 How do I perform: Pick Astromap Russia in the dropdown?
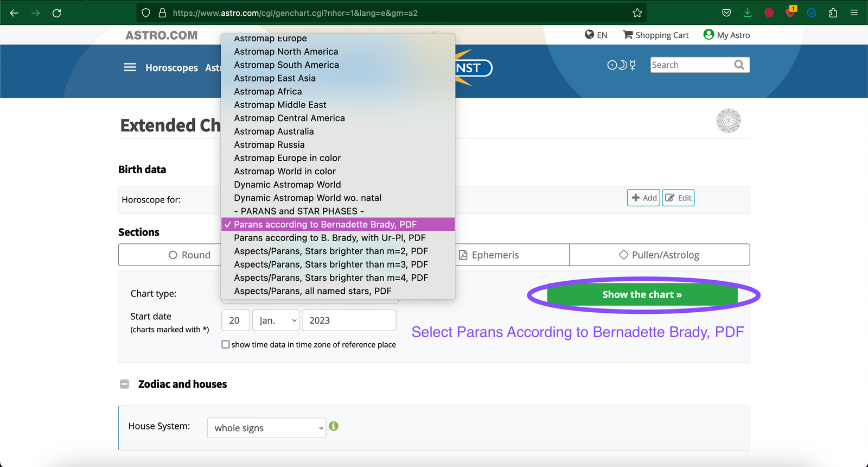click(338, 144)
